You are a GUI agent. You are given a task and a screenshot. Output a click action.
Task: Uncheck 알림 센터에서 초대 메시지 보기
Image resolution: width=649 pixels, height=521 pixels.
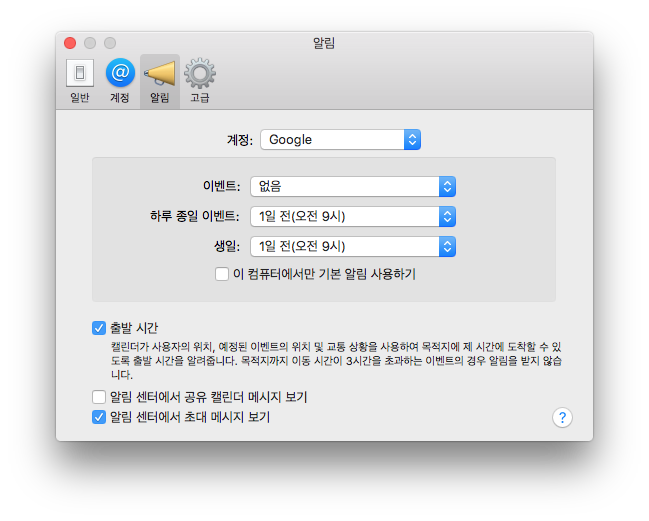(x=99, y=417)
